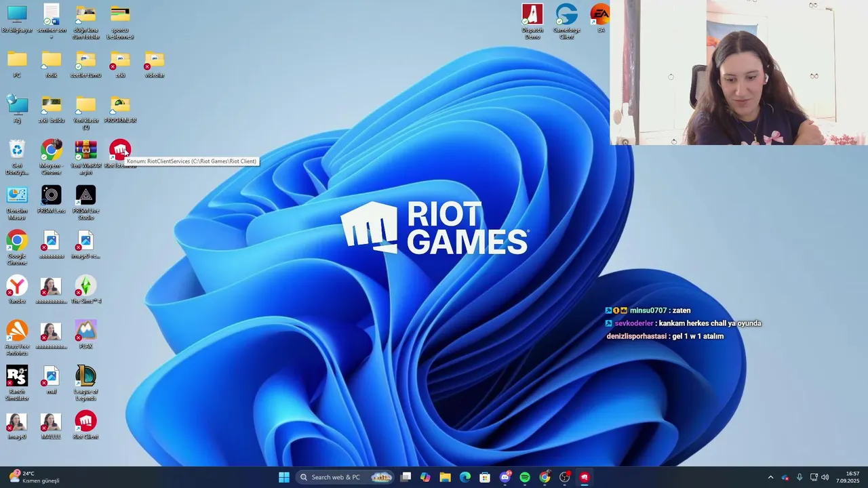Select the Yeni WinRAR arşivi file
Screen dimensions: 868x488
(x=85, y=157)
